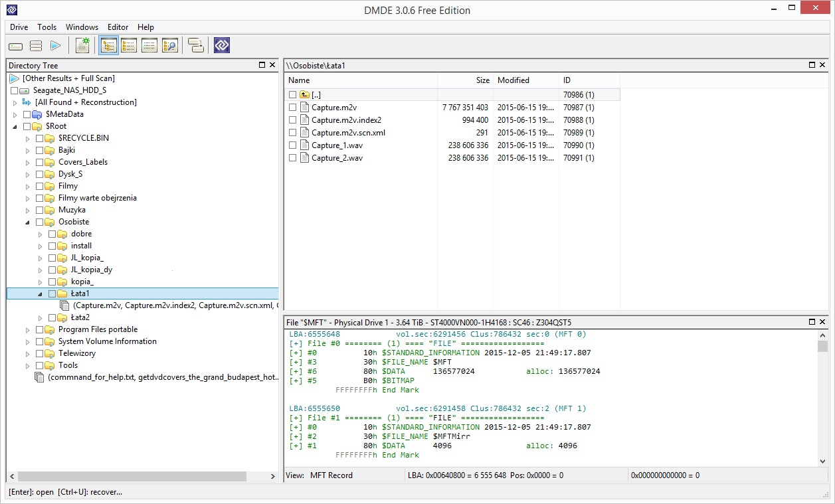The width and height of the screenshot is (835, 504).
Task: Collapse the Osobiste tree node
Action: coord(28,222)
